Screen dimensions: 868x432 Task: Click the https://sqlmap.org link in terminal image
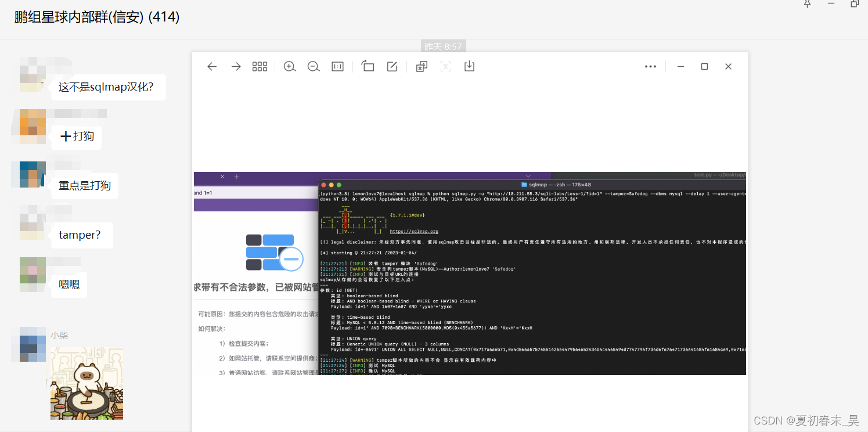point(414,231)
